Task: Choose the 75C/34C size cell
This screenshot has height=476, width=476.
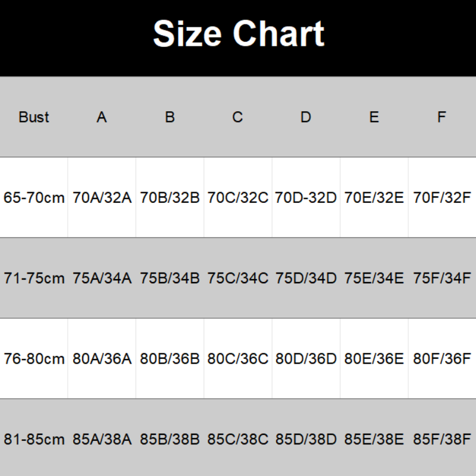Action: (237, 278)
